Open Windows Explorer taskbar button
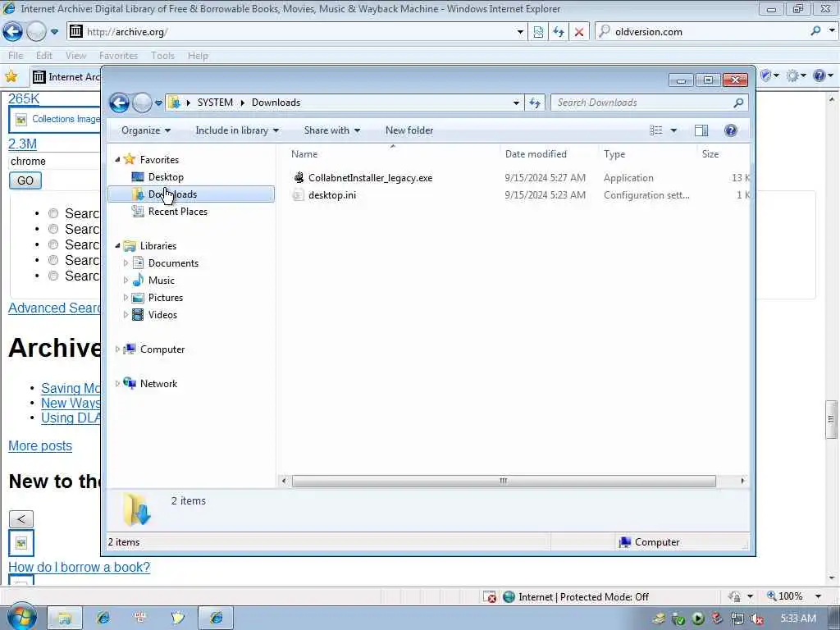The image size is (840, 630). coord(65,619)
